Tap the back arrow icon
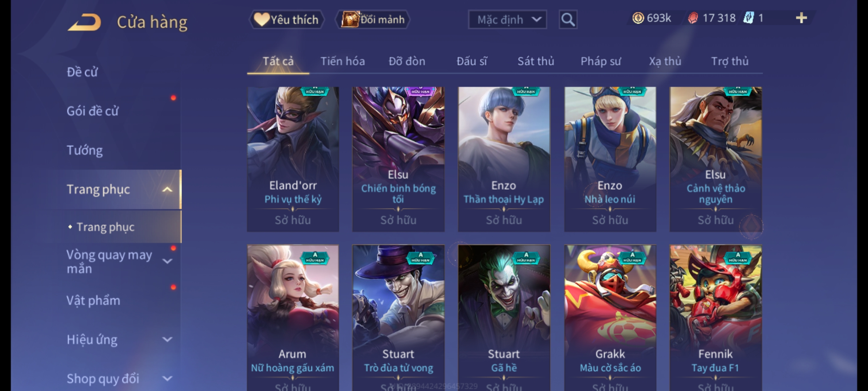868x391 pixels. pyautogui.click(x=84, y=22)
